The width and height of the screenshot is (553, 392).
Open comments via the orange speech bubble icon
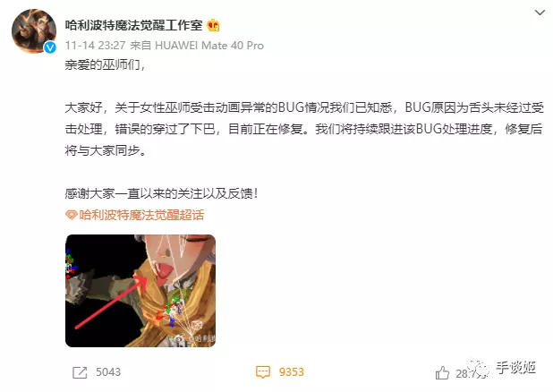point(263,372)
